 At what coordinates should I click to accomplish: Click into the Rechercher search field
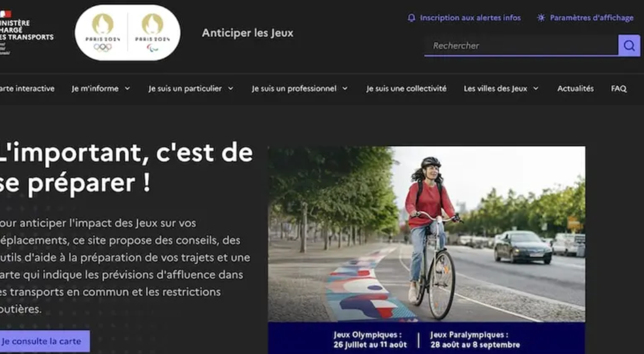tap(521, 45)
